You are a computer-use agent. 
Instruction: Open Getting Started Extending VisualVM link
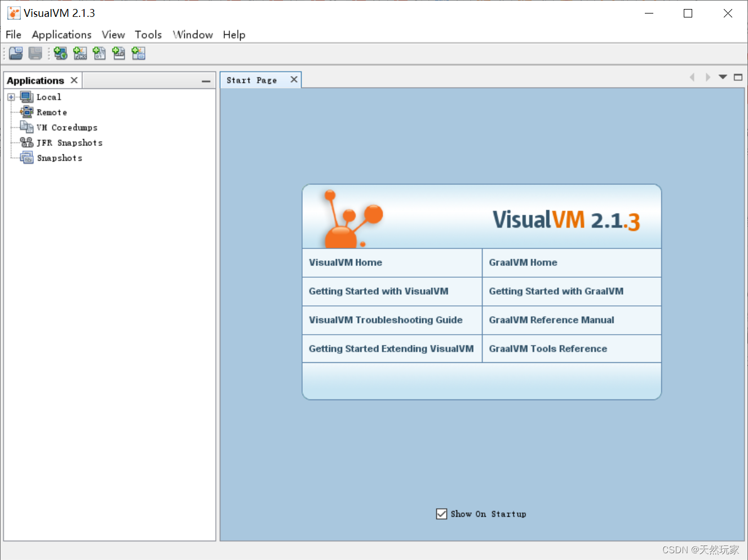[x=392, y=349]
